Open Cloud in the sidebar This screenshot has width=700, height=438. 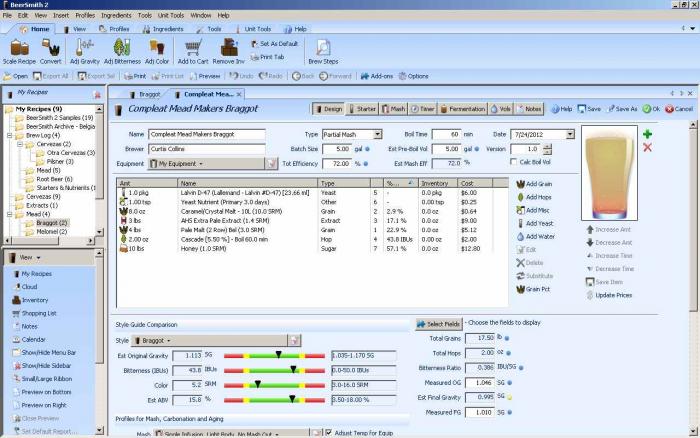25,287
